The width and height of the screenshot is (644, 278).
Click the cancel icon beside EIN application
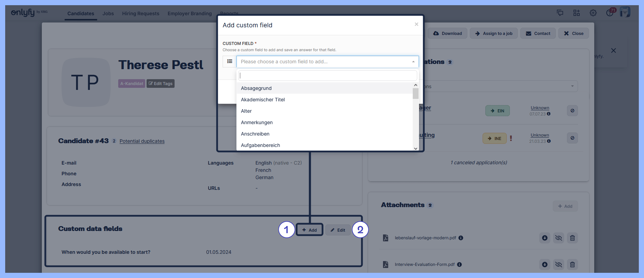point(572,111)
